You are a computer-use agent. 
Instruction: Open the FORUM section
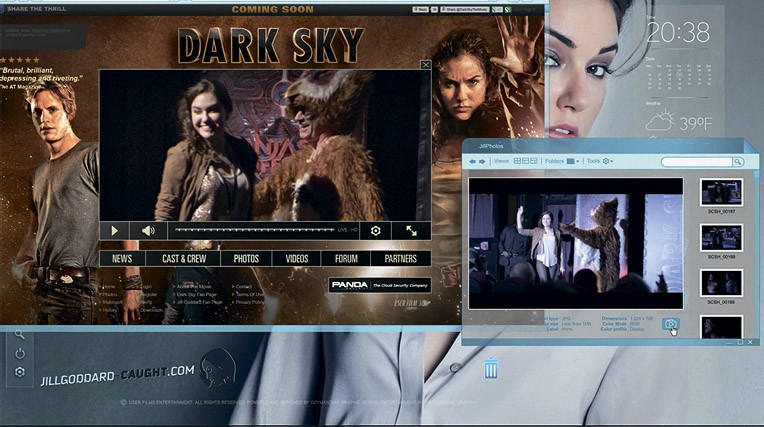tap(346, 259)
